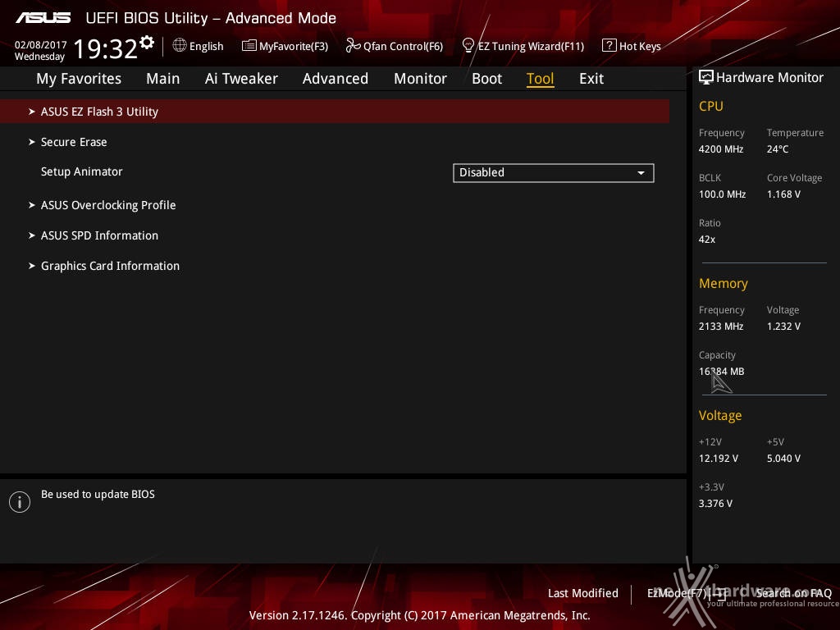
Task: Click the Hot Keys question mark icon
Action: coord(609,46)
